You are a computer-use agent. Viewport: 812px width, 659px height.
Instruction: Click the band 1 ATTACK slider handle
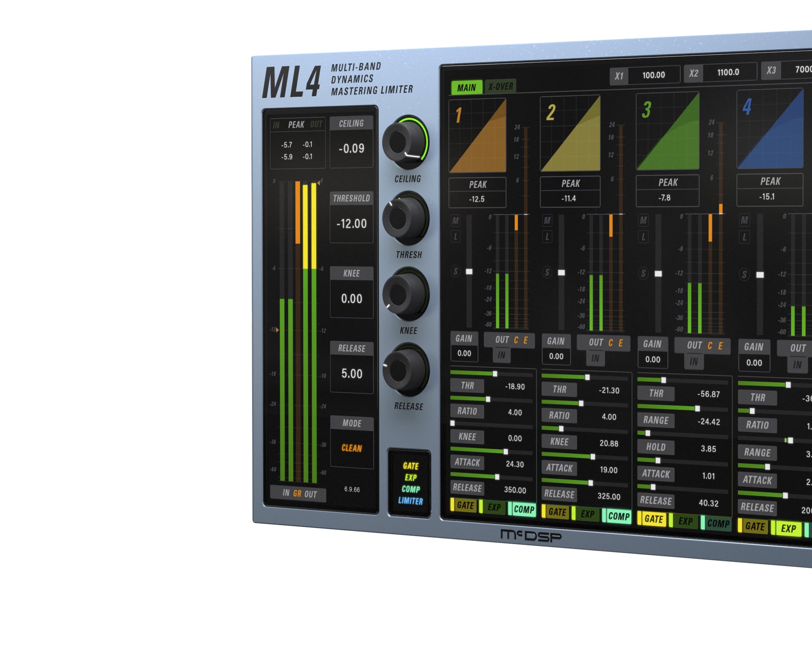[x=506, y=452]
